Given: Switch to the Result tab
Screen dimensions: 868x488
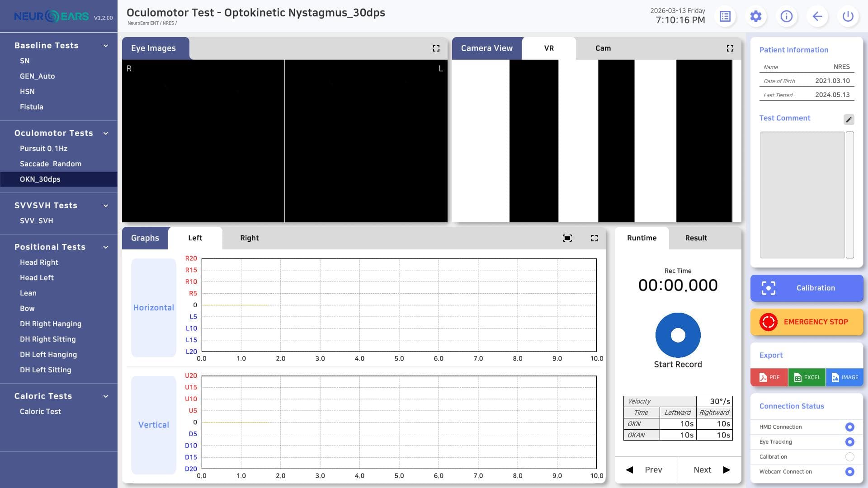Looking at the screenshot, I should [x=696, y=238].
